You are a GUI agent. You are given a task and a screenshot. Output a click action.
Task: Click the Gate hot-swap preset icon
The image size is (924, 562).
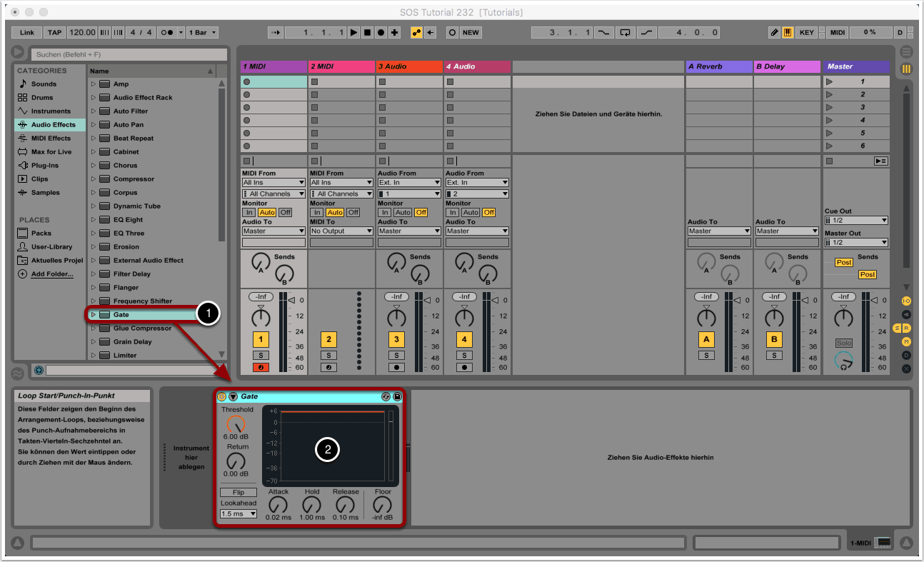(x=386, y=396)
